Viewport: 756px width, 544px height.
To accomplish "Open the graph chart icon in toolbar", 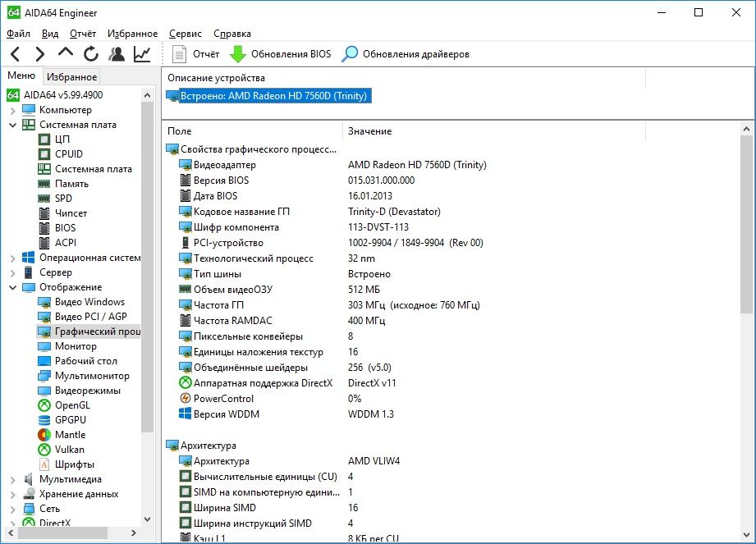I will click(x=142, y=54).
